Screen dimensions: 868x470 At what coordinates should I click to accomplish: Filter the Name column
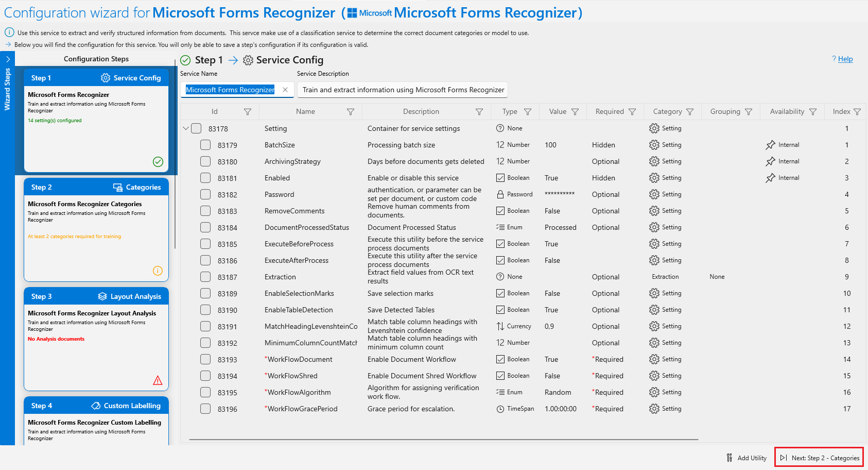point(351,112)
